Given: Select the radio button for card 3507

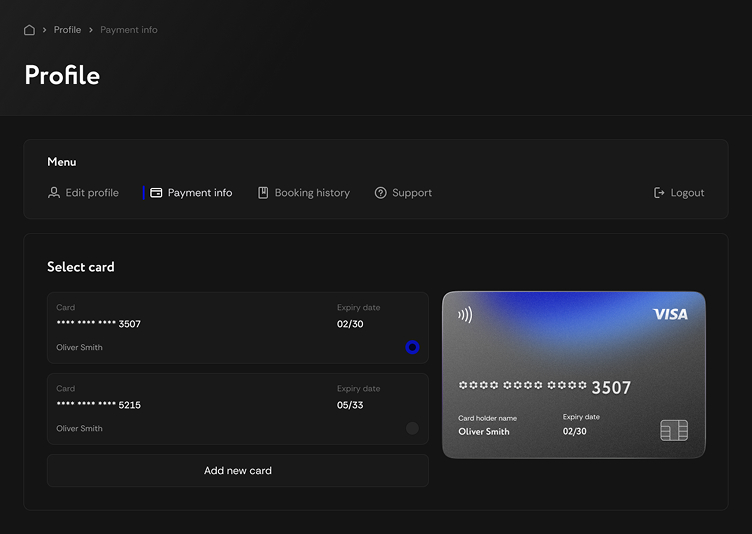Looking at the screenshot, I should pyautogui.click(x=412, y=347).
